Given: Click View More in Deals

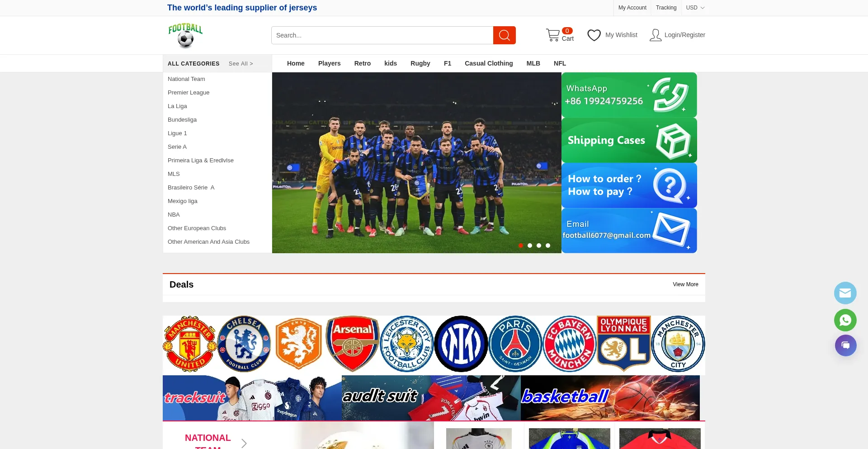Looking at the screenshot, I should pyautogui.click(x=685, y=284).
